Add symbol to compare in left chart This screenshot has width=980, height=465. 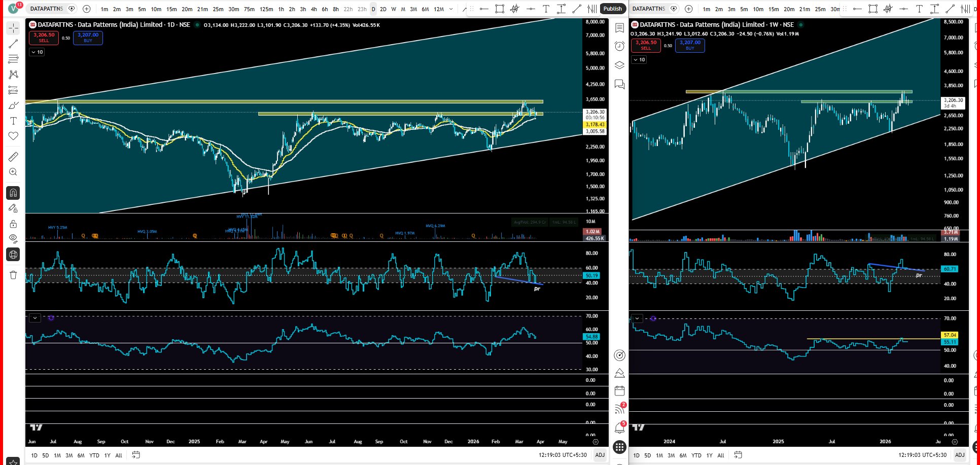87,9
